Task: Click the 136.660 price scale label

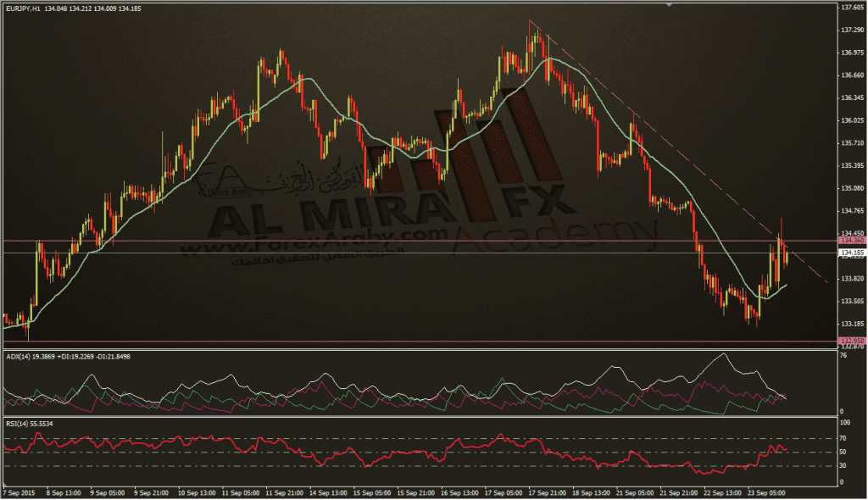Action: (853, 75)
